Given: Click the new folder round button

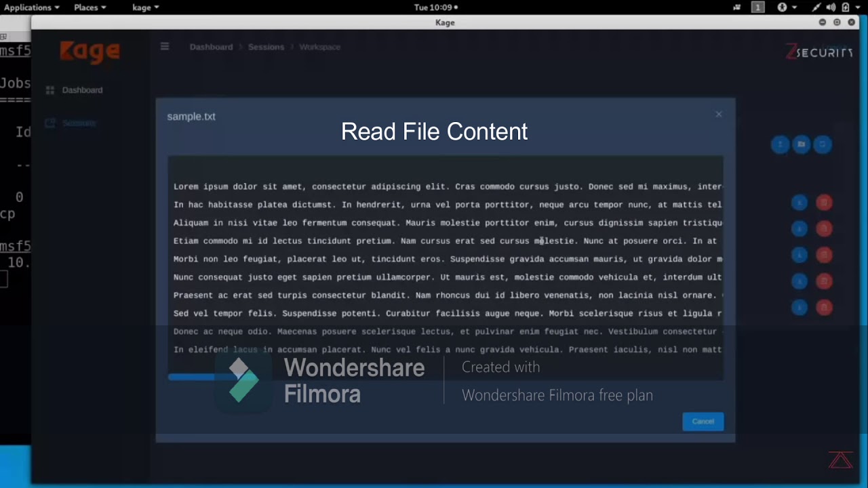Looking at the screenshot, I should 801,144.
